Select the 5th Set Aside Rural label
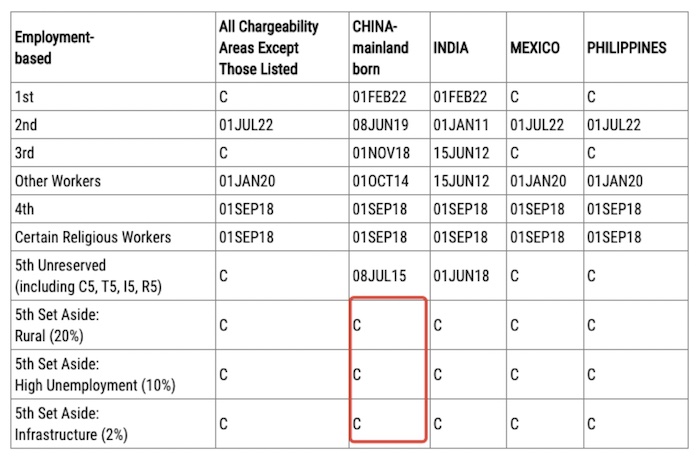This screenshot has width=700, height=460. (57, 325)
